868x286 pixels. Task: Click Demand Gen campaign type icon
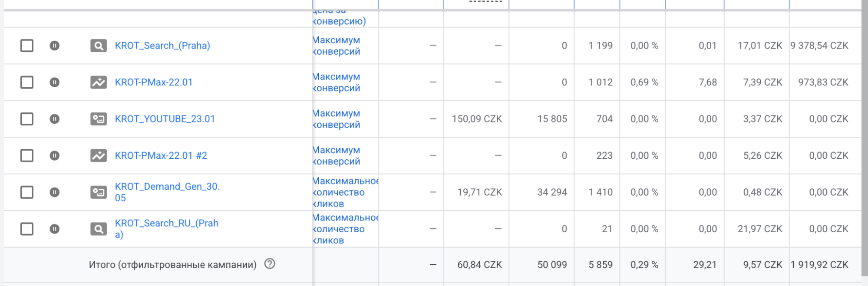tap(99, 192)
